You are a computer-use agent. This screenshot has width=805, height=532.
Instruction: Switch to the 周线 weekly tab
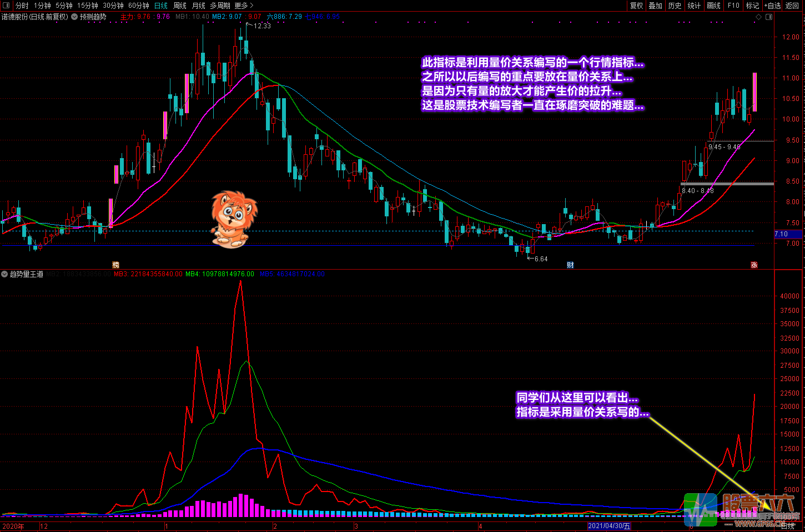click(180, 6)
